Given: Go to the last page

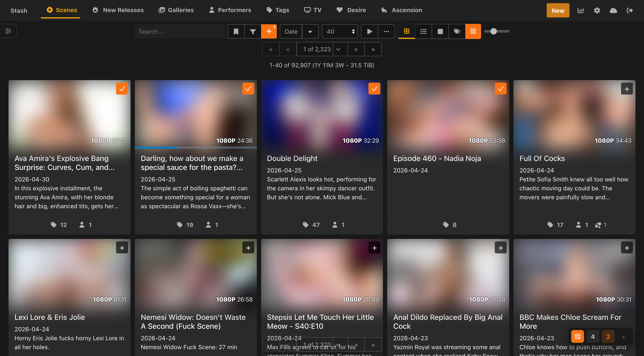Looking at the screenshot, I should tap(373, 49).
